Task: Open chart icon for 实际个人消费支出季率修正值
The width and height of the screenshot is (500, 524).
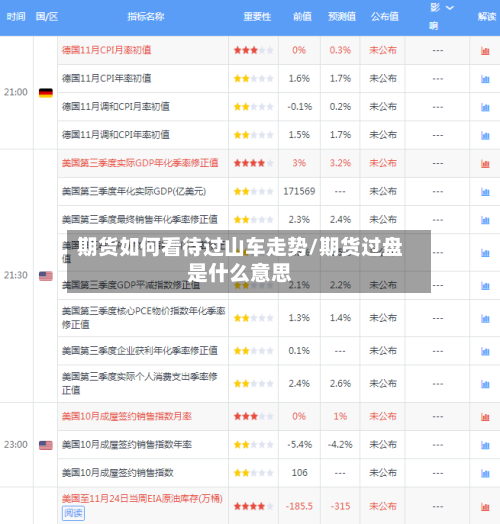Action: click(x=485, y=384)
